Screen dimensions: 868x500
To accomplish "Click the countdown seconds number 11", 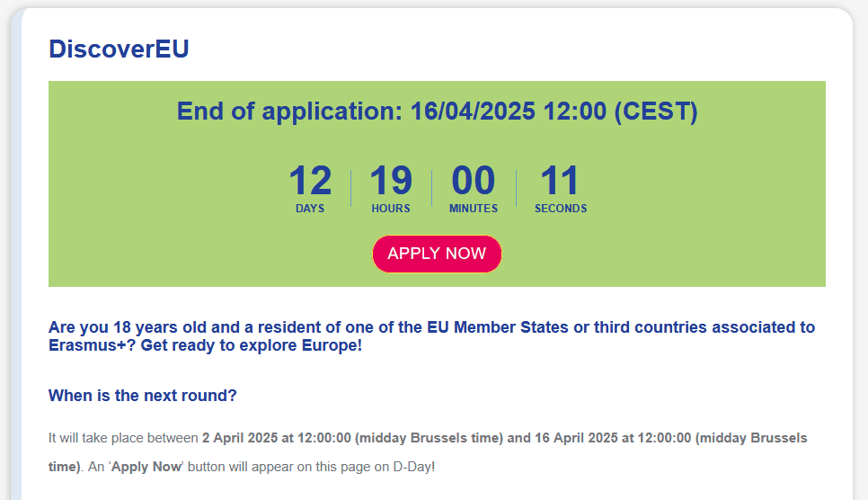I will (x=560, y=182).
